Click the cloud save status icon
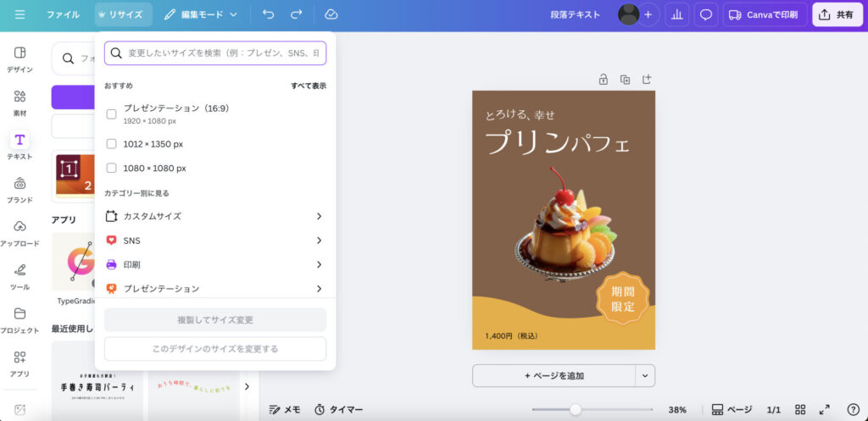Viewport: 868px width, 421px height. (x=331, y=15)
